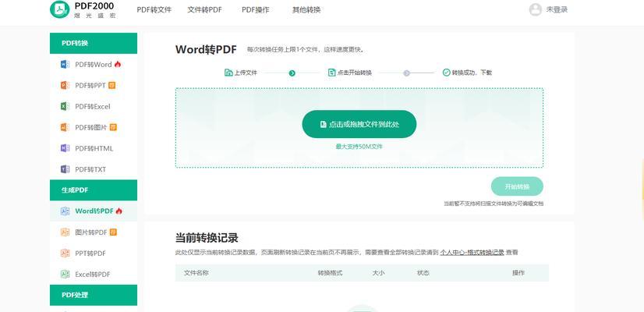
Task: Select PDF转Excel in the sidebar
Action: click(x=94, y=106)
